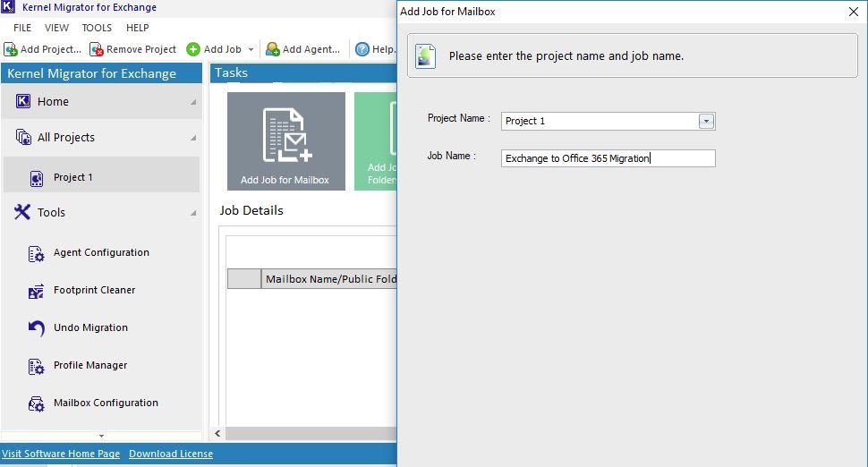Click the horizontal scrollbar left arrow
This screenshot has width=868, height=467.
pyautogui.click(x=217, y=433)
